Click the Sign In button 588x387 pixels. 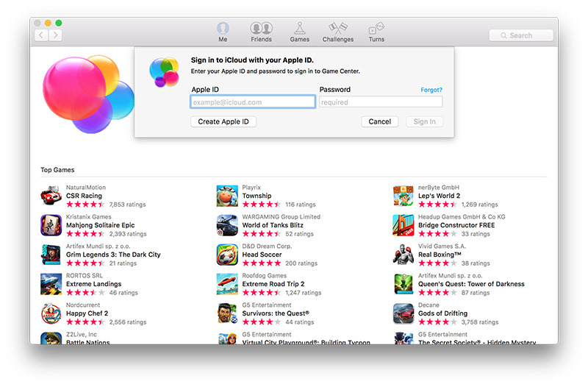tap(425, 121)
